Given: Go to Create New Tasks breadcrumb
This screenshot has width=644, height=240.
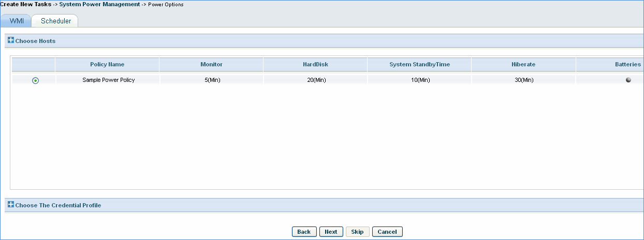Looking at the screenshot, I should click(25, 4).
